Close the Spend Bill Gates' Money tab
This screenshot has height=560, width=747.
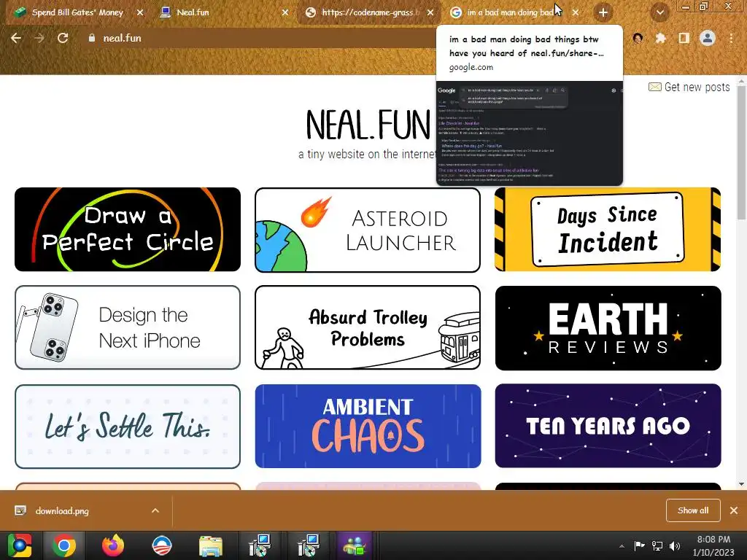click(x=140, y=12)
